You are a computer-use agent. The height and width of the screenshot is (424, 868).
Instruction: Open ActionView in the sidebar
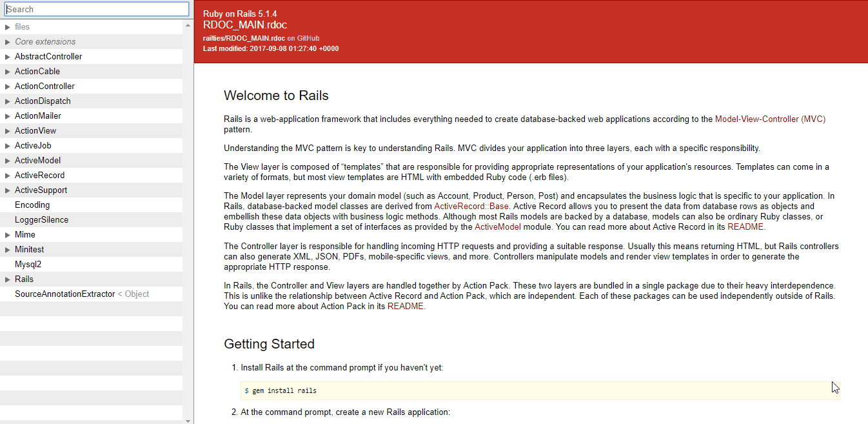pos(35,131)
